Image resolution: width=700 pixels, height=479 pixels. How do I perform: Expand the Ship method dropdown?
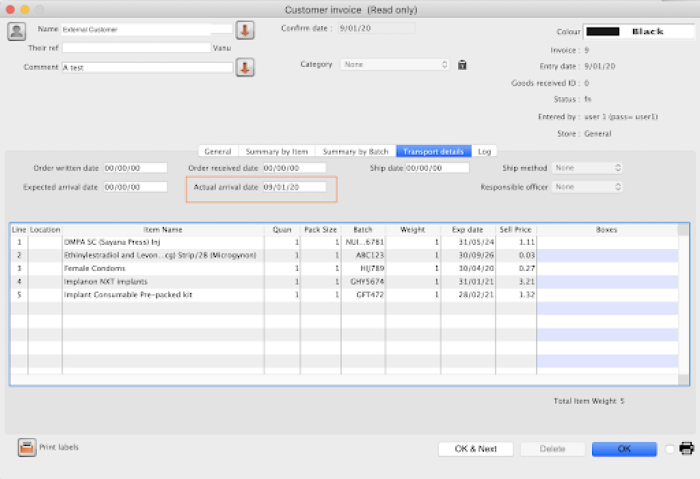[x=588, y=168]
